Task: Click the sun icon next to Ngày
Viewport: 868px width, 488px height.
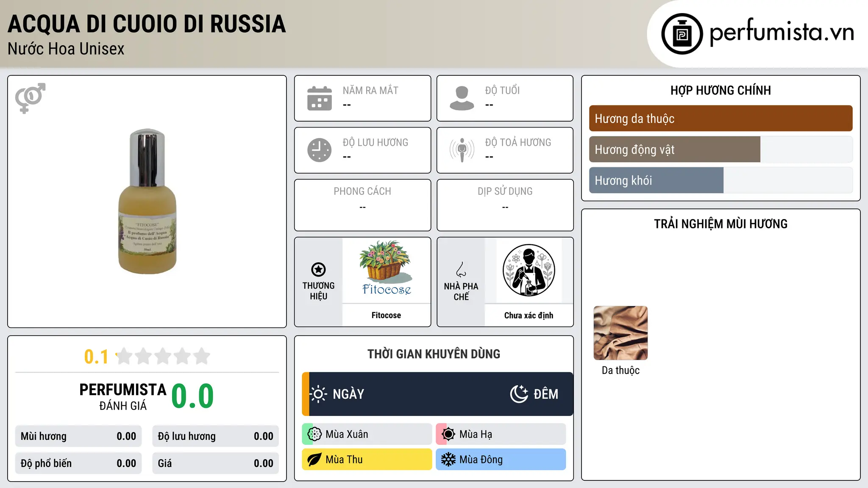Action: [318, 394]
